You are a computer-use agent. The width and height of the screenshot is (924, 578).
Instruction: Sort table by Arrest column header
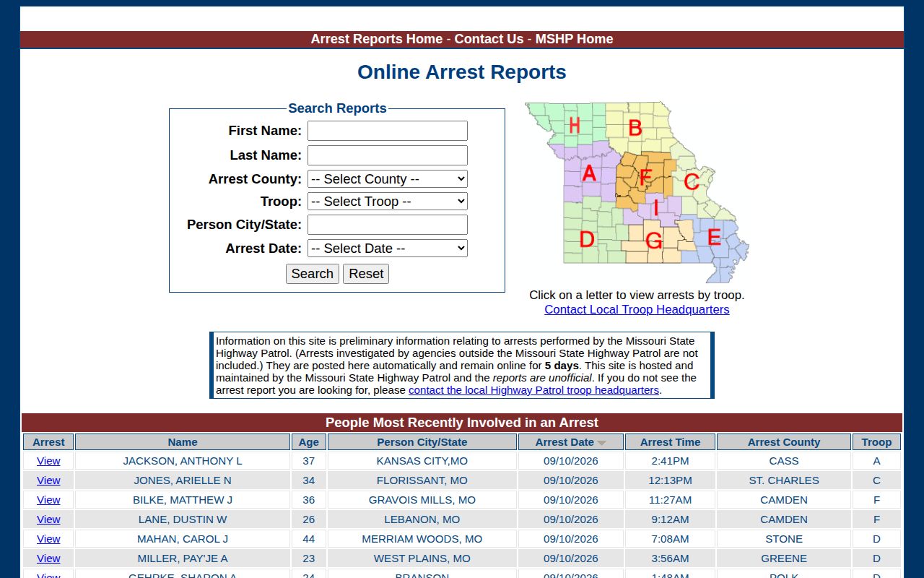pyautogui.click(x=48, y=442)
